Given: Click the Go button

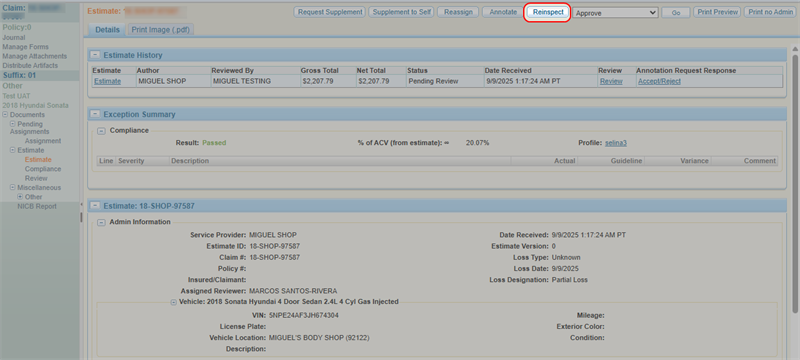Looking at the screenshot, I should click(676, 13).
